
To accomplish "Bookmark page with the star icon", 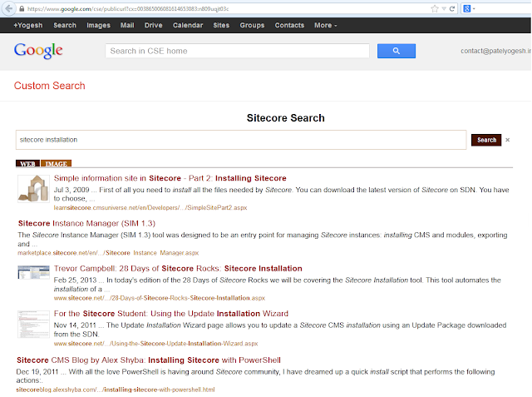I will (435, 9).
